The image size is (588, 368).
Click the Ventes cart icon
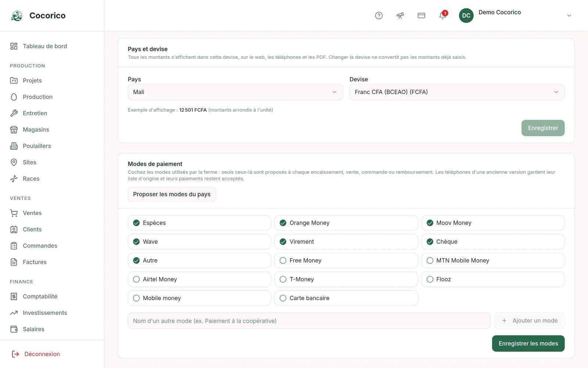tap(14, 213)
